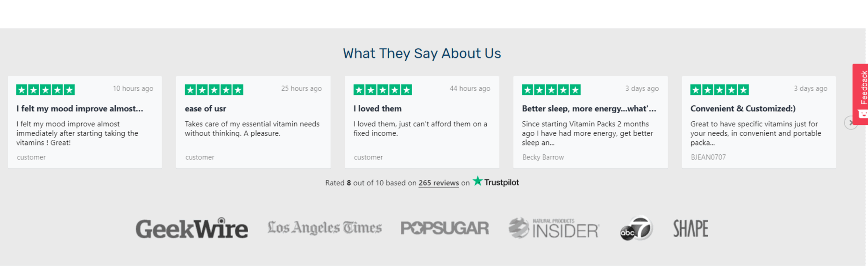Open the red Feedback side tab
Image resolution: width=868 pixels, height=268 pixels.
coord(861,94)
